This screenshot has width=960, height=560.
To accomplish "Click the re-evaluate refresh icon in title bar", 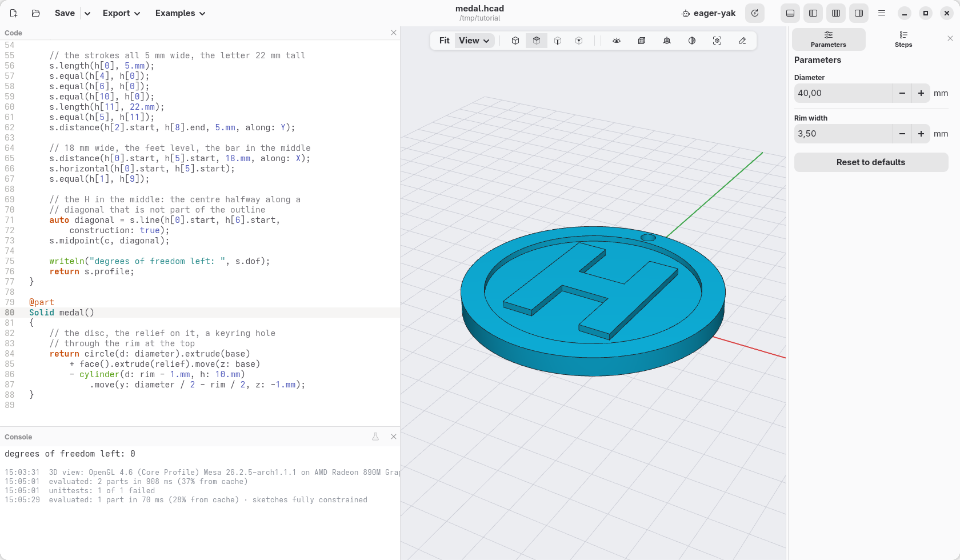I will pos(755,13).
